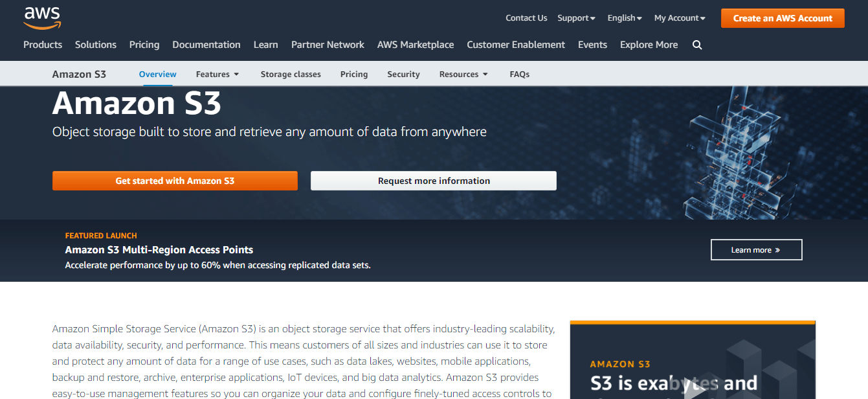Screen dimensions: 868x399
Task: Expand the My Account dropdown
Action: click(680, 18)
